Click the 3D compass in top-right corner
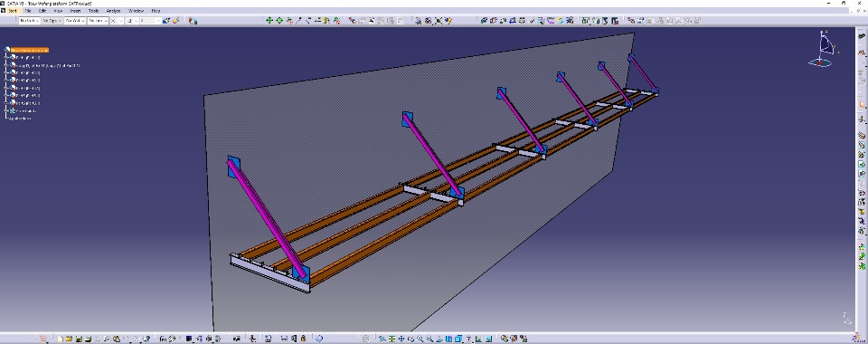Image resolution: width=868 pixels, height=344 pixels. (824, 49)
